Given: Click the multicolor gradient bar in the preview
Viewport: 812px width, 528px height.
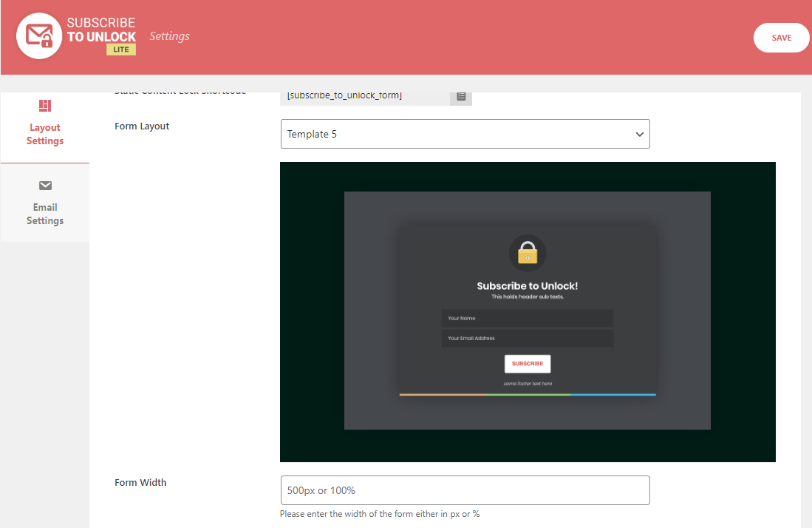Looking at the screenshot, I should pyautogui.click(x=527, y=395).
